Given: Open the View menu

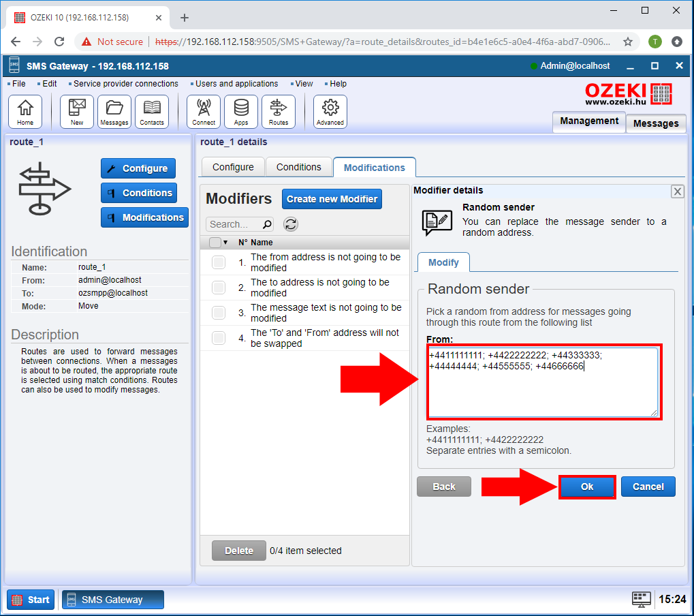Looking at the screenshot, I should click(x=304, y=84).
